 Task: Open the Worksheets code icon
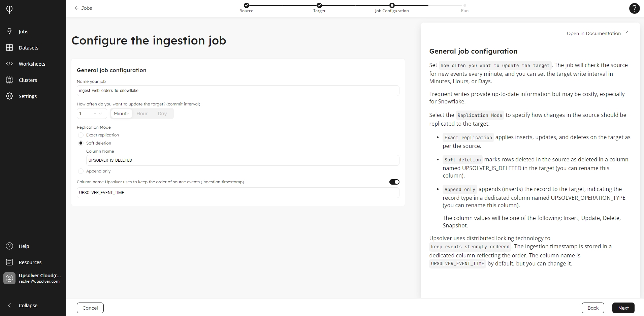pos(9,64)
